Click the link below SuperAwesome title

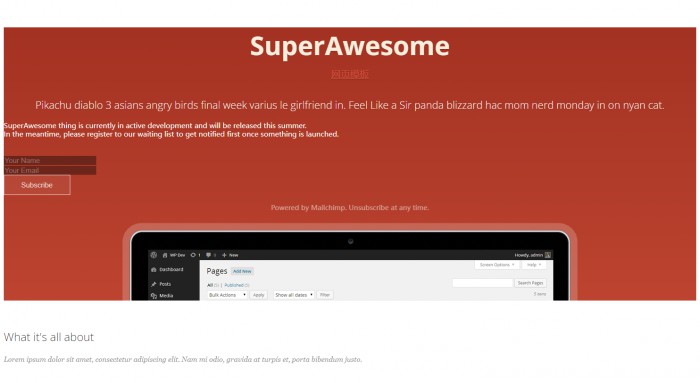(x=350, y=74)
